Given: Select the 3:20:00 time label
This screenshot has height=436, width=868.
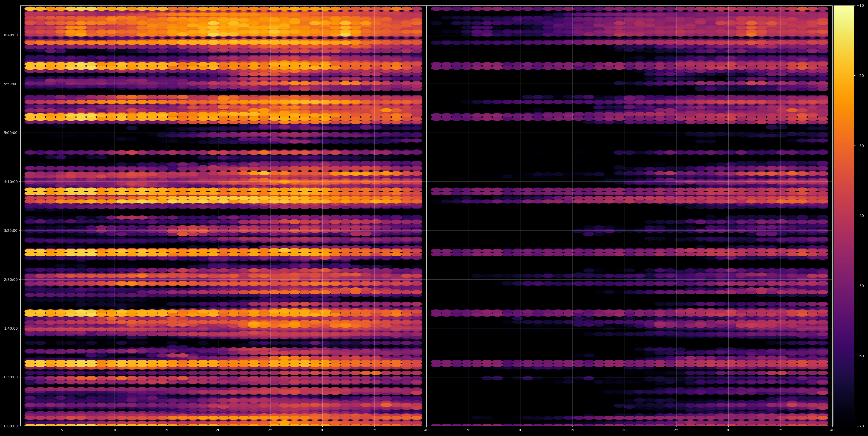Looking at the screenshot, I should pyautogui.click(x=11, y=230).
